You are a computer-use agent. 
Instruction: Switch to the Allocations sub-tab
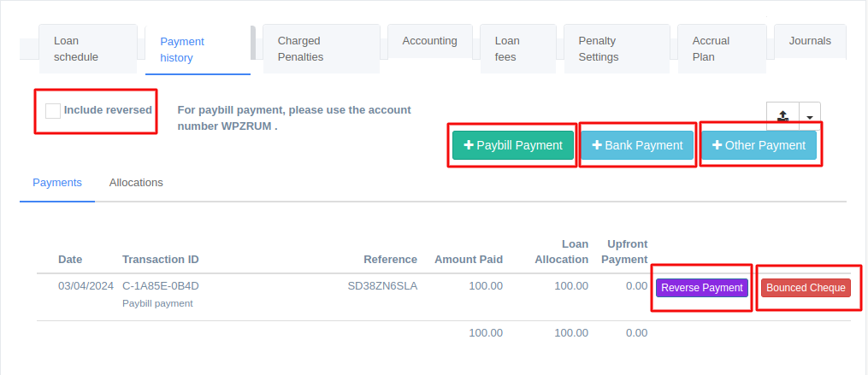tap(136, 183)
